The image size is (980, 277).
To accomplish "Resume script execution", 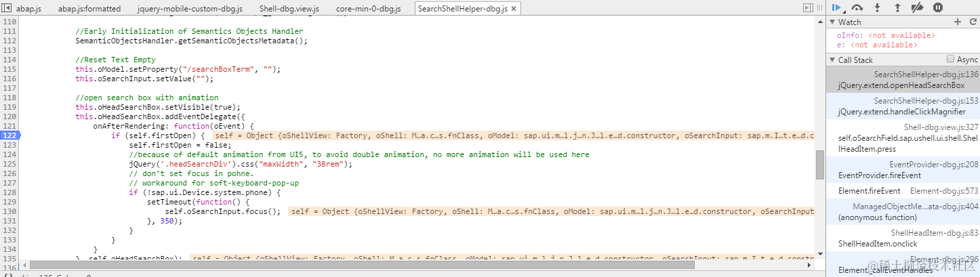I will point(838,7).
